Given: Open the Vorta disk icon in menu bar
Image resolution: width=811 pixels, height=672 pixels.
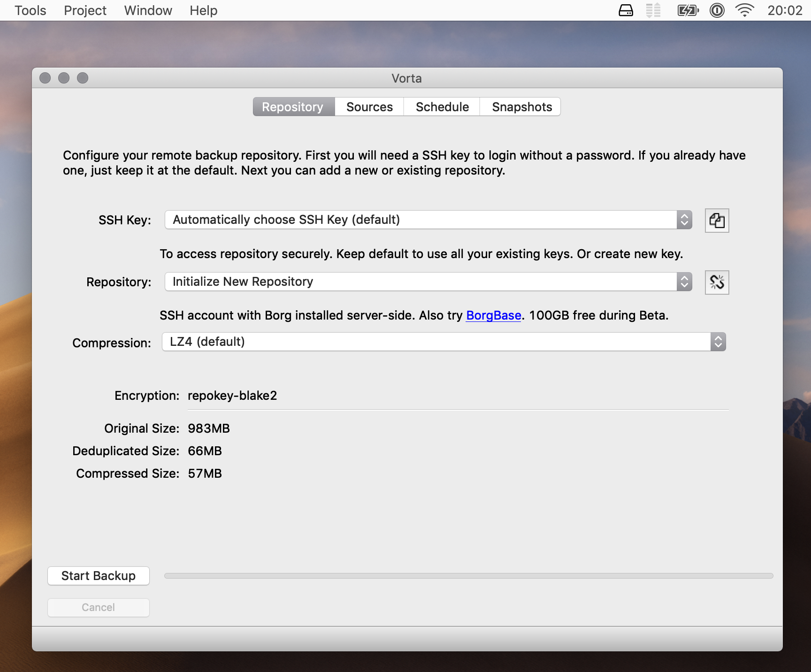Looking at the screenshot, I should [x=626, y=10].
